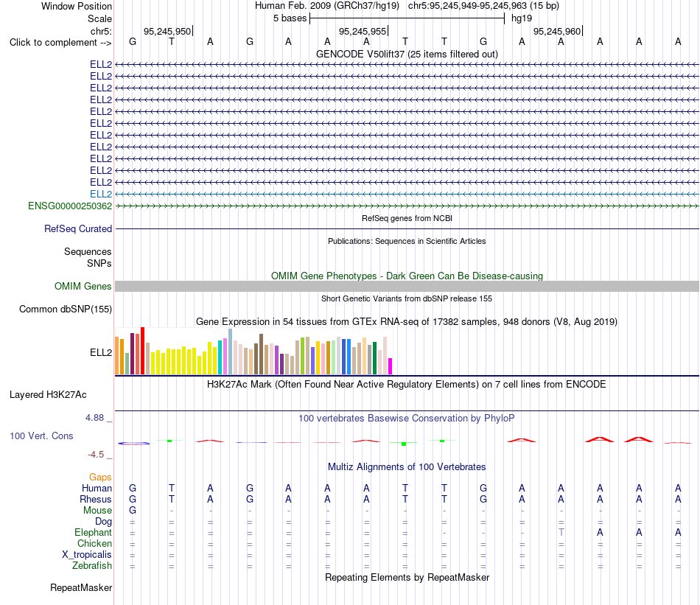Open the H3K27Ac Mark ENCODE track title
700x605 pixels.
pos(407,385)
